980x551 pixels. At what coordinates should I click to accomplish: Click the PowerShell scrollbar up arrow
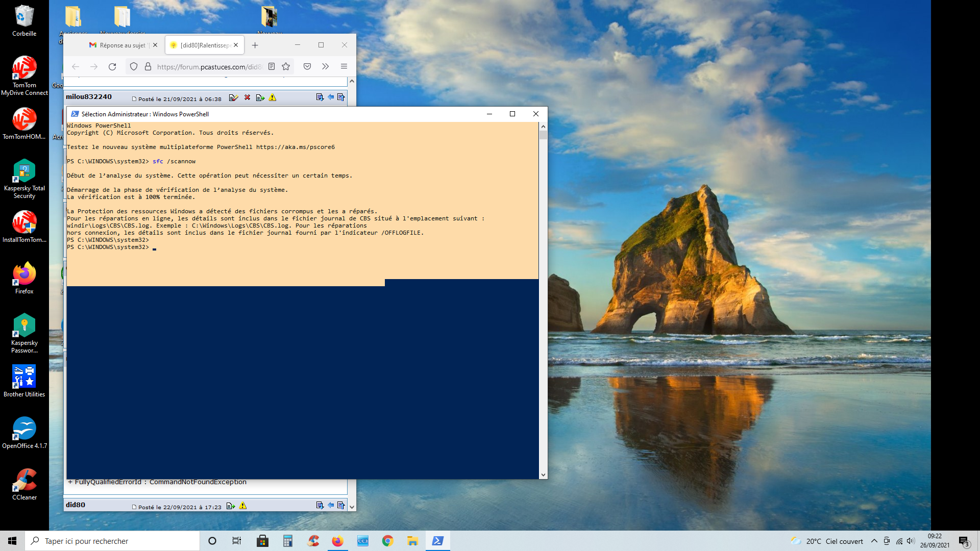point(543,127)
